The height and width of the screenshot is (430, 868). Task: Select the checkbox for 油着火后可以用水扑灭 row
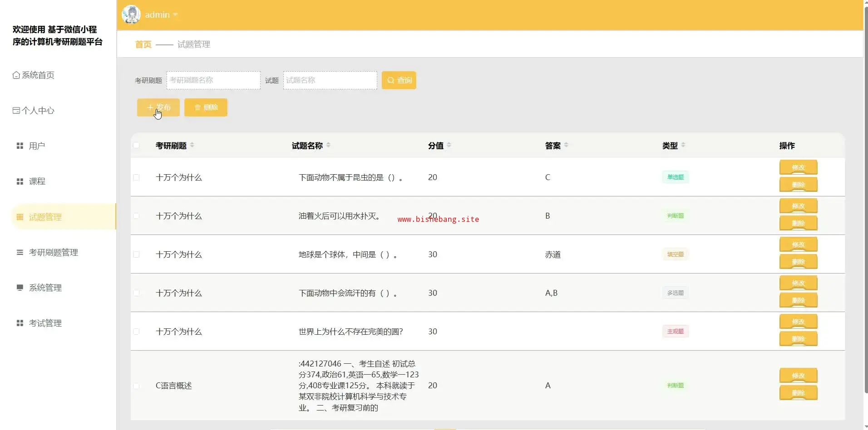(x=136, y=216)
